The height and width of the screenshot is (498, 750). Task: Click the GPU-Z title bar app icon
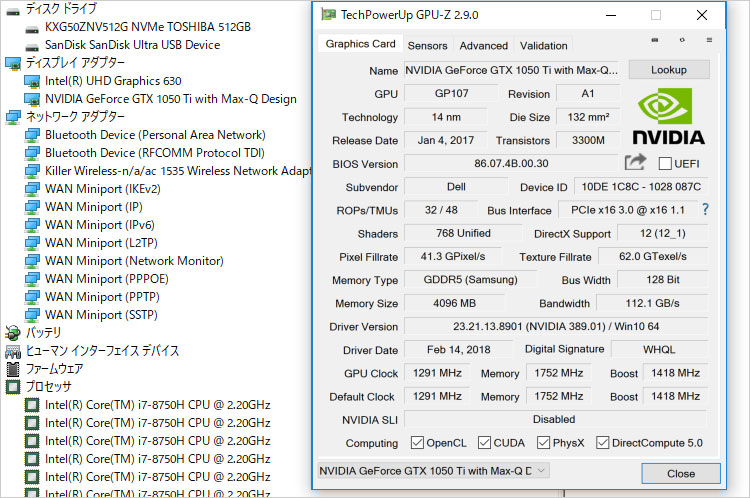[328, 15]
